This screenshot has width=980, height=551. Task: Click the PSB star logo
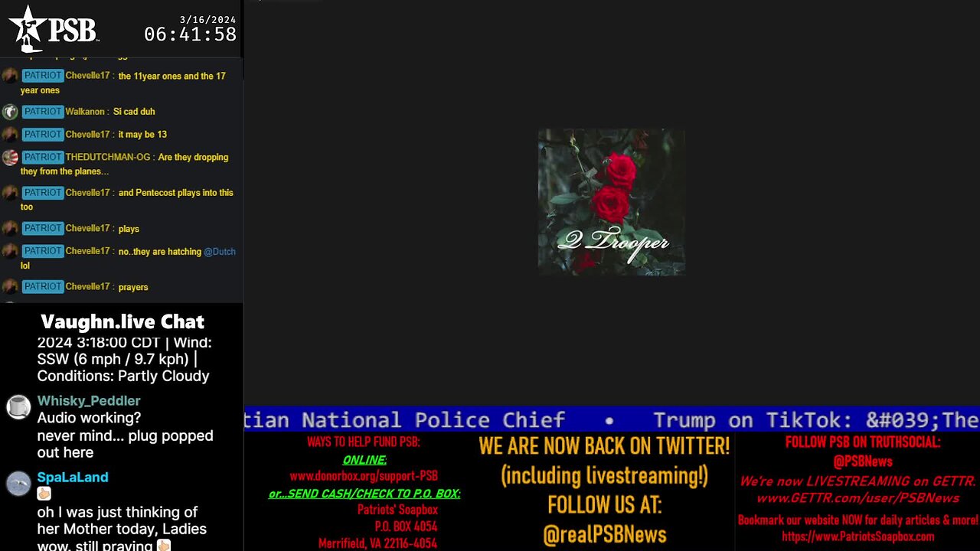pyautogui.click(x=28, y=28)
